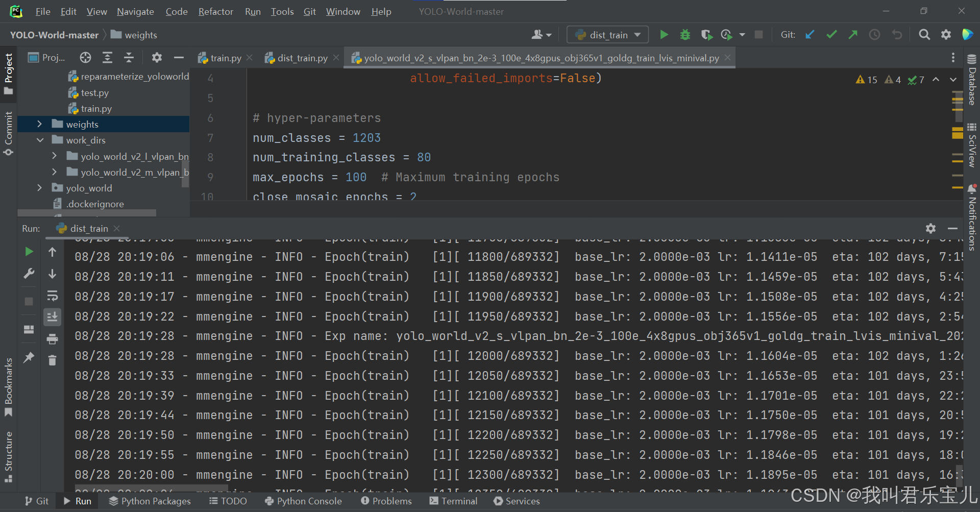Open the Python Console tool window

[303, 501]
